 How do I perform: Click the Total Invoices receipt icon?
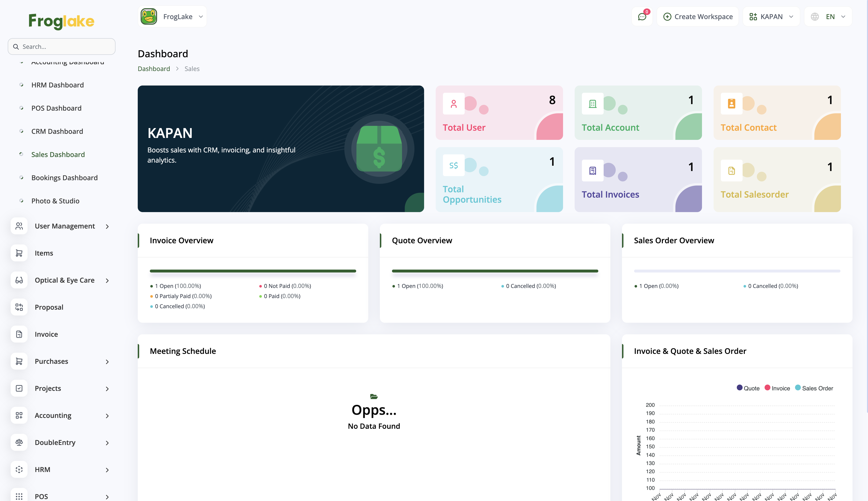592,171
